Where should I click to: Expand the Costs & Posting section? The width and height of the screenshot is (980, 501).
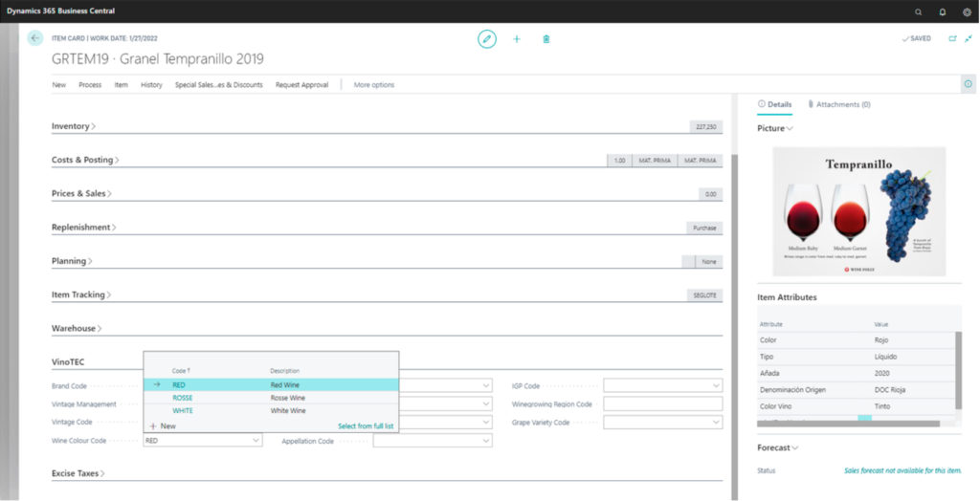[85, 160]
